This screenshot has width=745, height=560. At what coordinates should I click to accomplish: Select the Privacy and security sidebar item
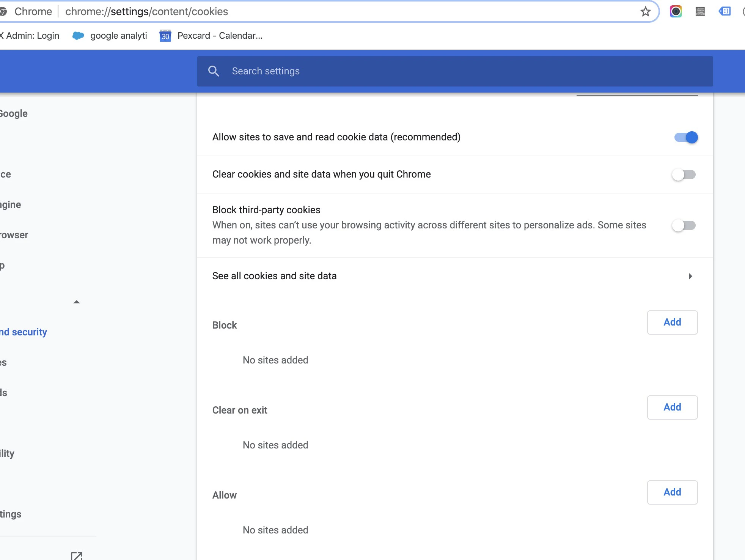[x=24, y=332]
